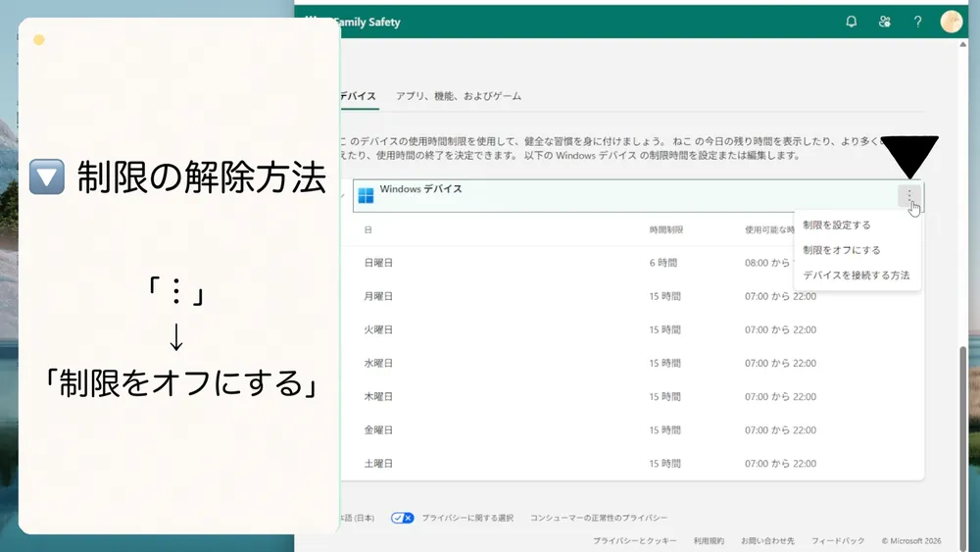Click the Family Safety title in header
The width and height of the screenshot is (980, 552).
click(x=367, y=22)
